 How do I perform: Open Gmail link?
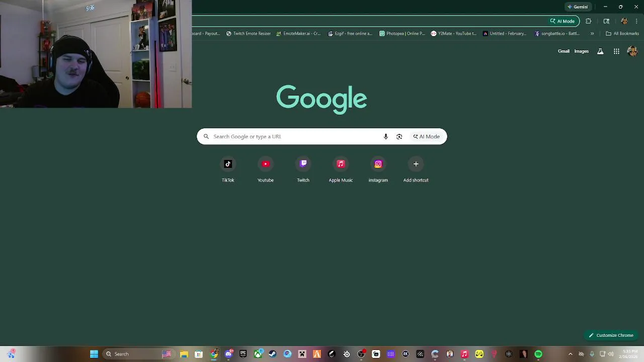tap(563, 51)
